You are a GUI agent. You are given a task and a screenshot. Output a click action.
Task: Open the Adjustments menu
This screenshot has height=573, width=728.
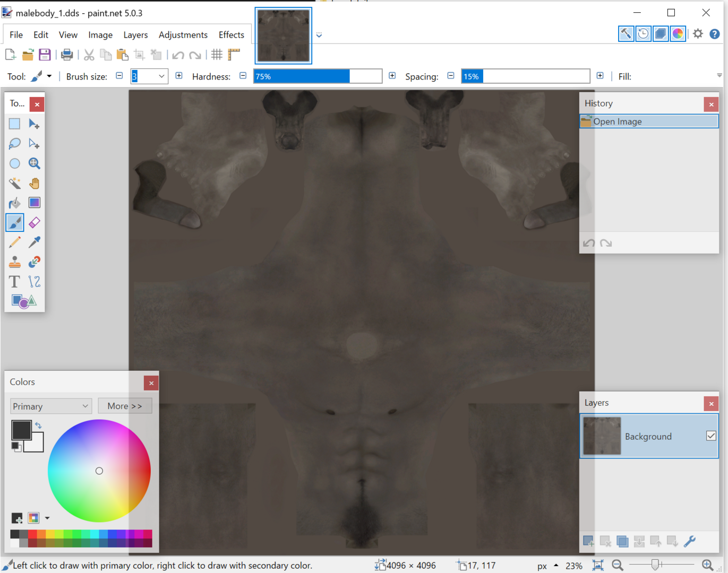click(183, 34)
